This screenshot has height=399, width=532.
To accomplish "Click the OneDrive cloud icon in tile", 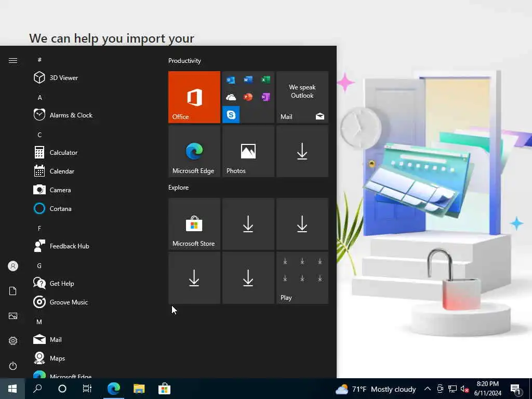I will pyautogui.click(x=231, y=97).
